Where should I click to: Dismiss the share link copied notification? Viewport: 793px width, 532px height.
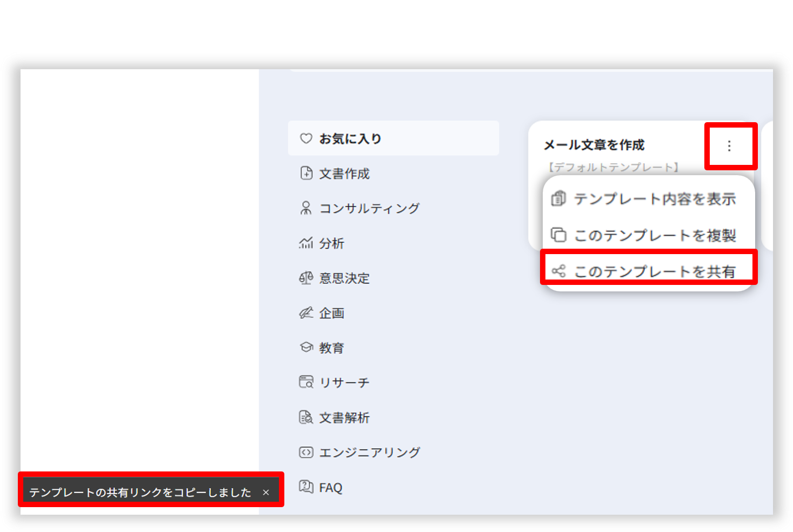pos(266,493)
